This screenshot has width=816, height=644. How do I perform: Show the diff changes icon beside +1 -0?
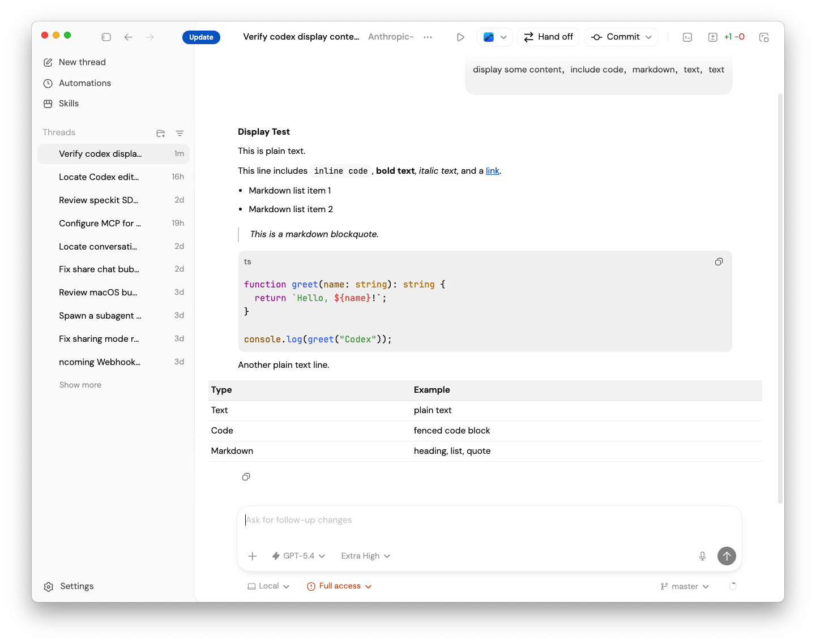click(x=713, y=37)
